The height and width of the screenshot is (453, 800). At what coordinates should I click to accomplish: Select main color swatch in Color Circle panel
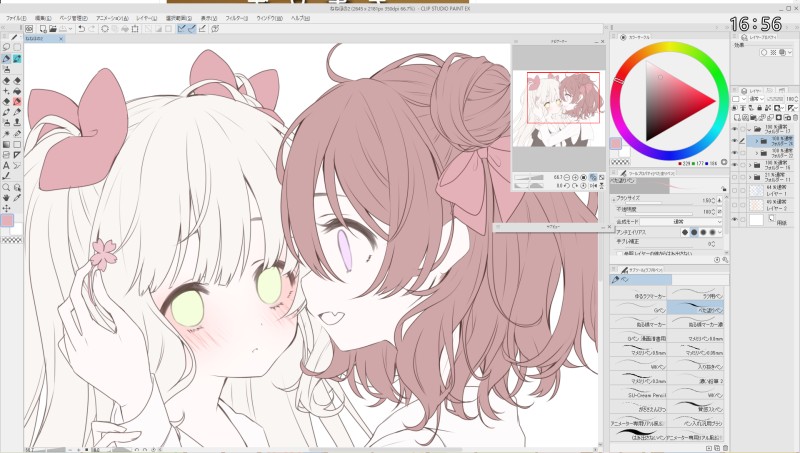(x=616, y=143)
